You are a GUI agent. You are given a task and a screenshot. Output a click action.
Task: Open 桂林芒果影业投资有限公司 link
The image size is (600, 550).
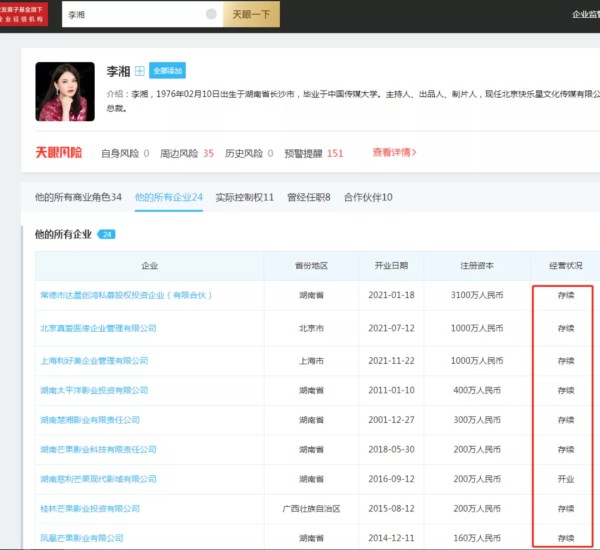(x=90, y=509)
